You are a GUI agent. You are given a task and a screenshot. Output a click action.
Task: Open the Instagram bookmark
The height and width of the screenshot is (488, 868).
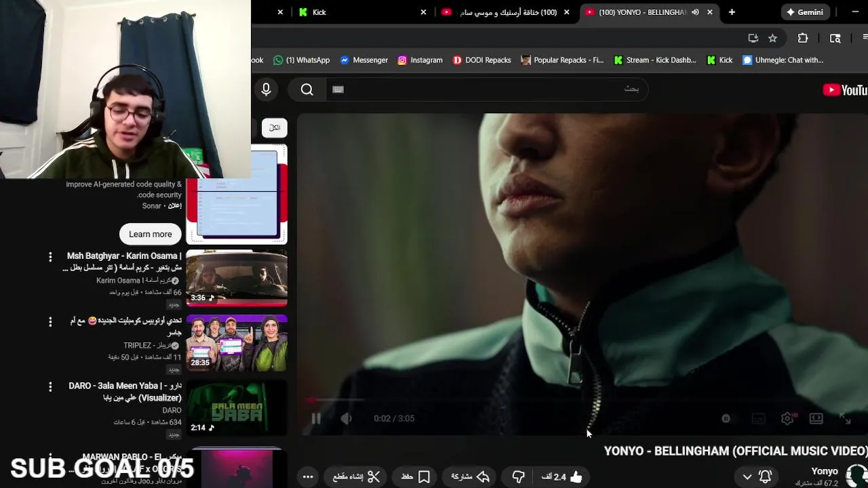(420, 60)
